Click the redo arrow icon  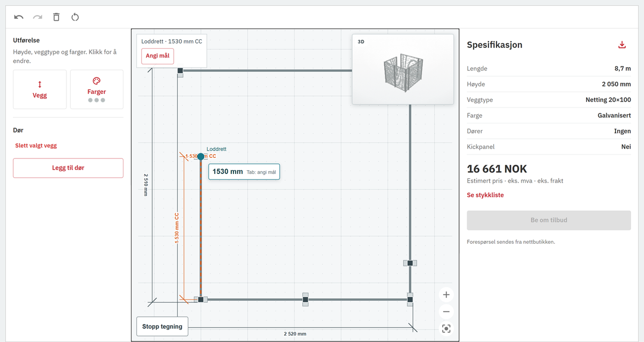(x=38, y=17)
